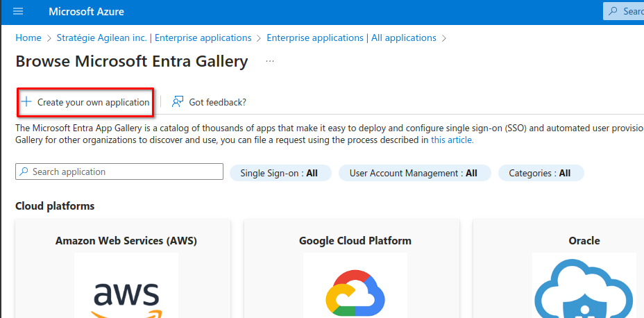Open the ellipsis more options menu
Viewport: 644px width, 318px height.
tap(270, 62)
